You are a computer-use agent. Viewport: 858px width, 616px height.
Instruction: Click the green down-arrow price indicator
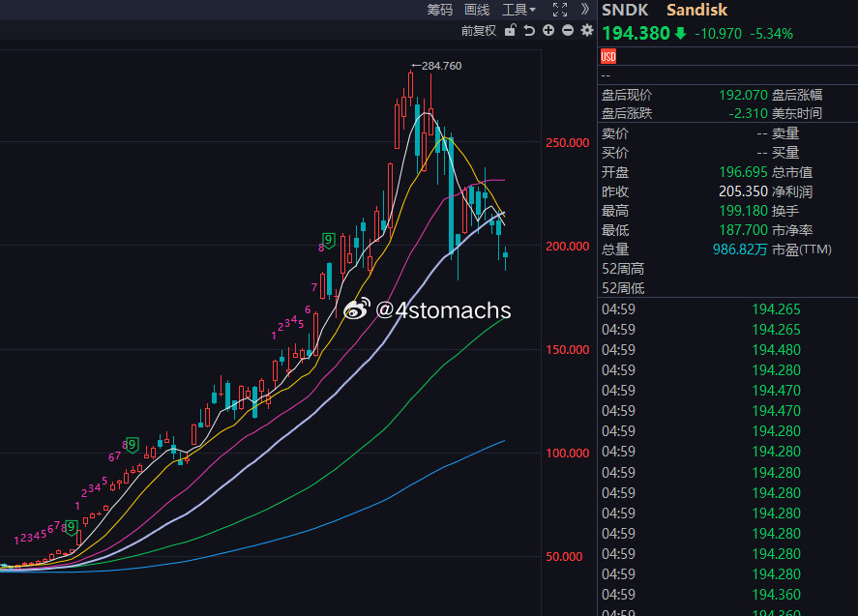point(680,34)
